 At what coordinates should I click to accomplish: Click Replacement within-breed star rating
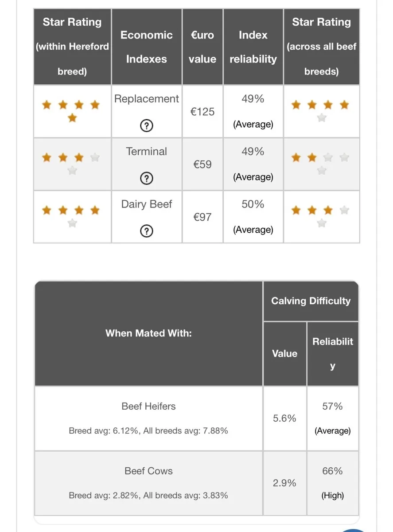click(71, 111)
